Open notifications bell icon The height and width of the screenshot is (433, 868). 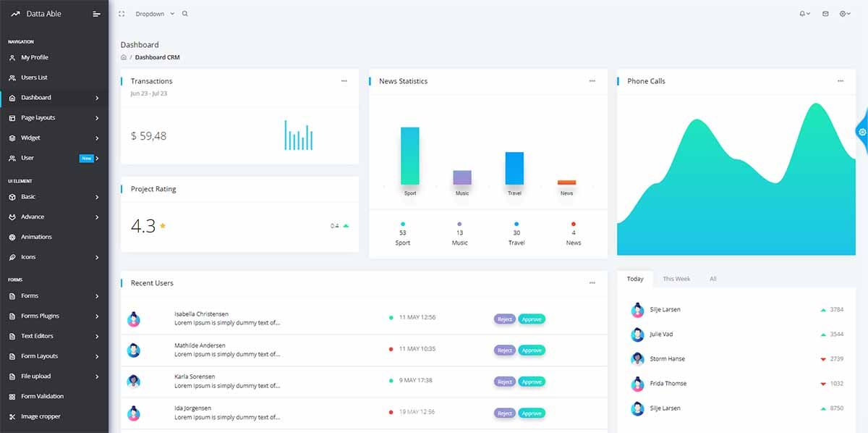point(802,14)
